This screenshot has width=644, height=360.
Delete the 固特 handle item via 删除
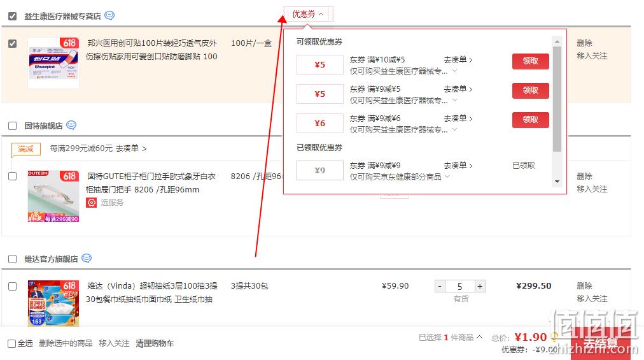584,176
